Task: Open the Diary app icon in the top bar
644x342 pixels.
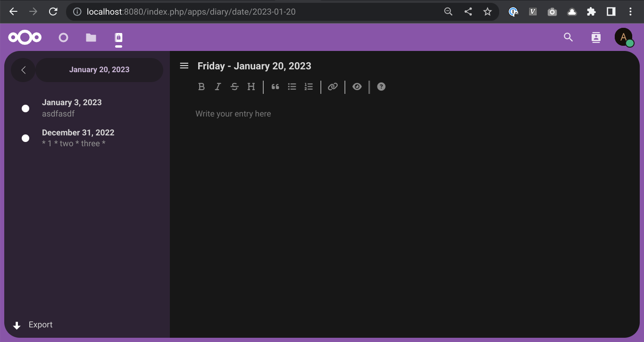Action: [118, 37]
